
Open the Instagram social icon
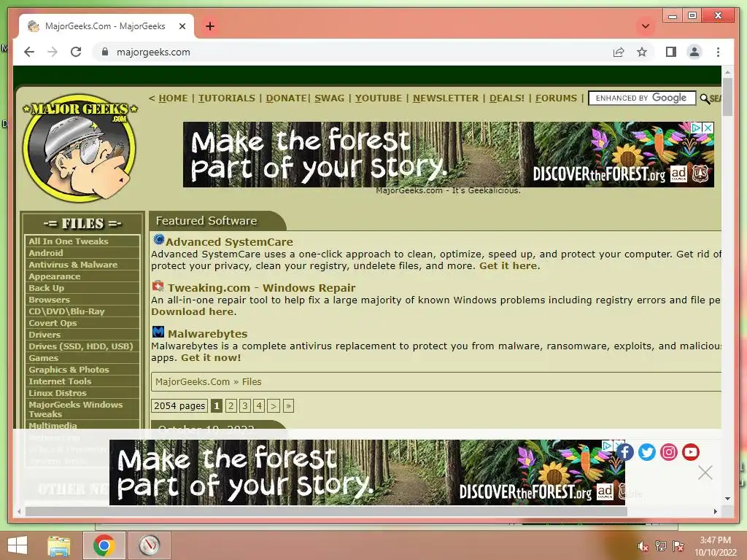(668, 451)
